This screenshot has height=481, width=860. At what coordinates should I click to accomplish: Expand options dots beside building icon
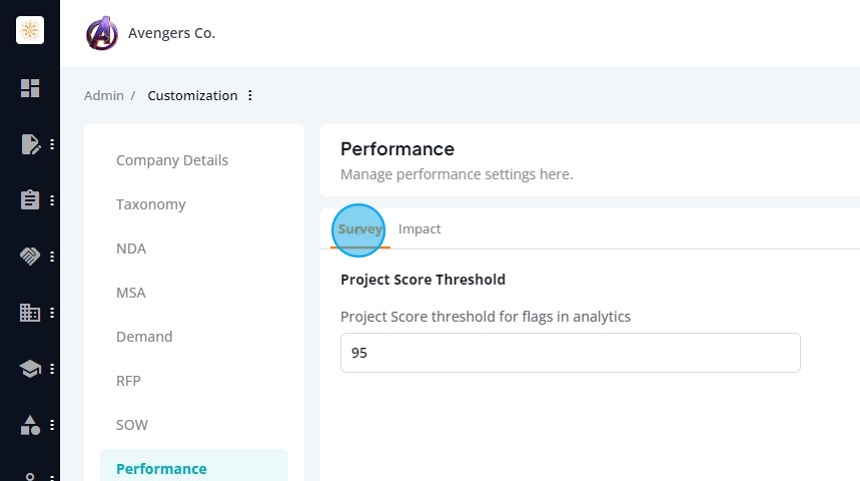pyautogui.click(x=52, y=313)
